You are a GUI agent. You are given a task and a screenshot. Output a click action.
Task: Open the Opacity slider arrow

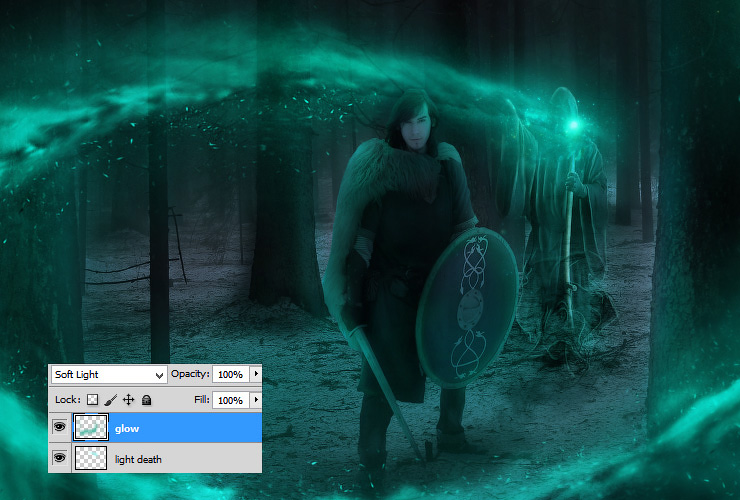click(256, 374)
